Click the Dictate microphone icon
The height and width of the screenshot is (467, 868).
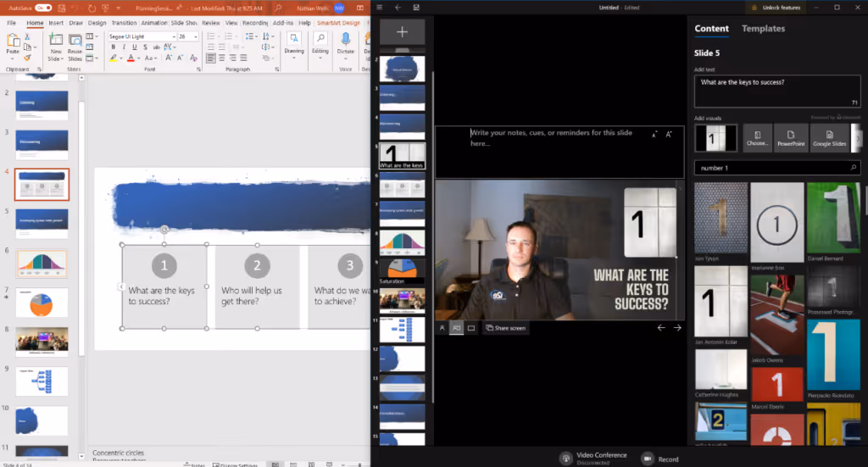[x=346, y=39]
